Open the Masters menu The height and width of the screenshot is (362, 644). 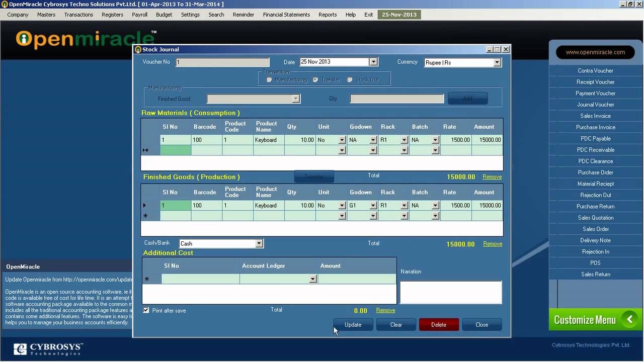point(46,15)
